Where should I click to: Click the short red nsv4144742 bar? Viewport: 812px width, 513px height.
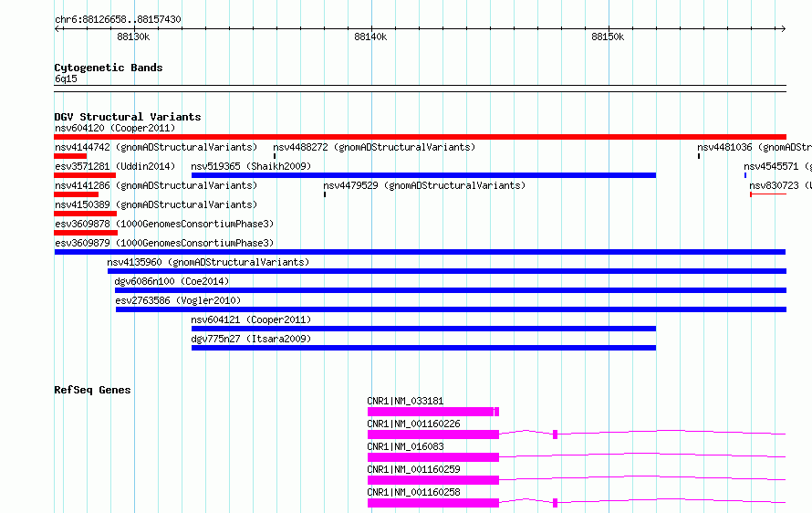[x=70, y=156]
